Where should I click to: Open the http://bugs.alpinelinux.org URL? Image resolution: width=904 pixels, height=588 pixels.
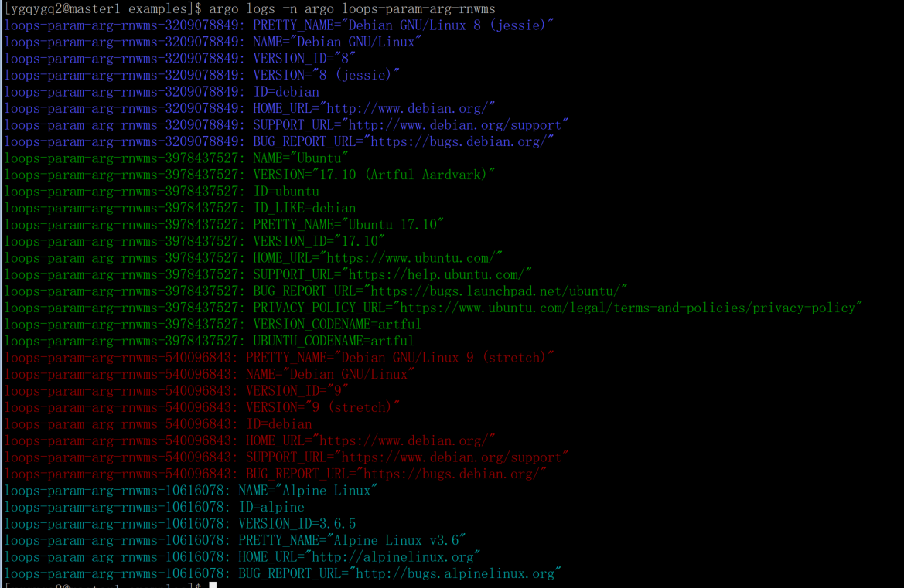point(455,573)
